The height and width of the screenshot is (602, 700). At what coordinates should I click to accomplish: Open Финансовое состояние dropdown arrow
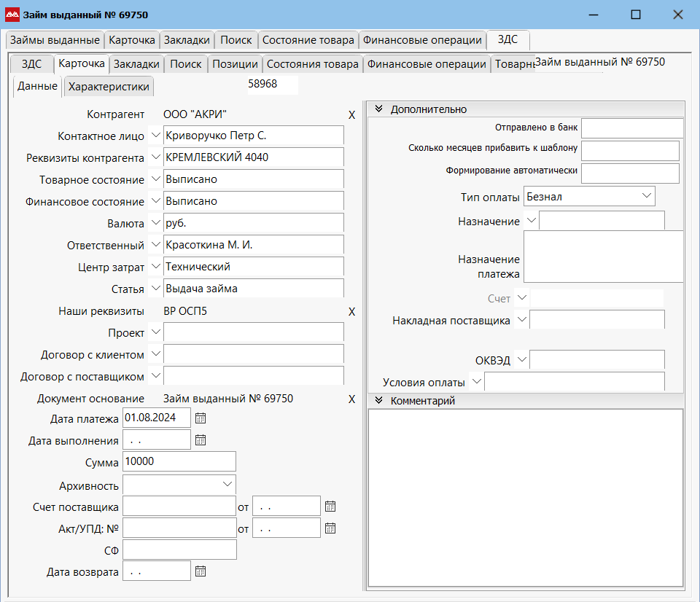point(155,201)
